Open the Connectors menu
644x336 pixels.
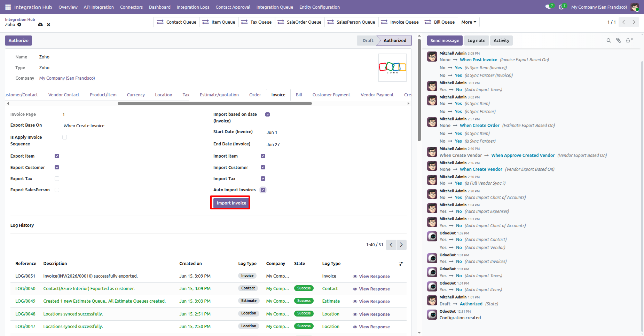pos(131,7)
